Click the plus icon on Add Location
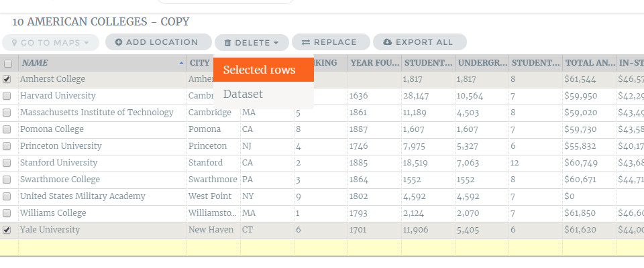Viewport: 644px width, 268px height. (119, 42)
